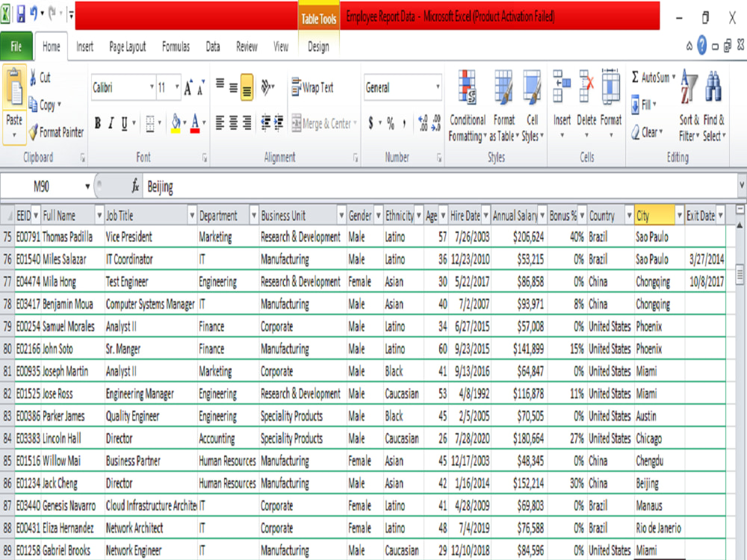Click Merge & Center button
Viewport: 747px width, 560px height.
click(x=324, y=123)
